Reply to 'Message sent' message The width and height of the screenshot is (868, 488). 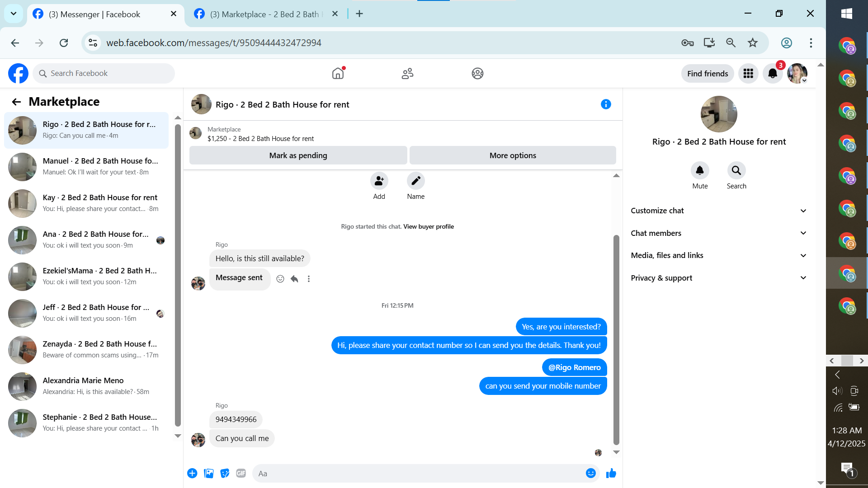[294, 279]
